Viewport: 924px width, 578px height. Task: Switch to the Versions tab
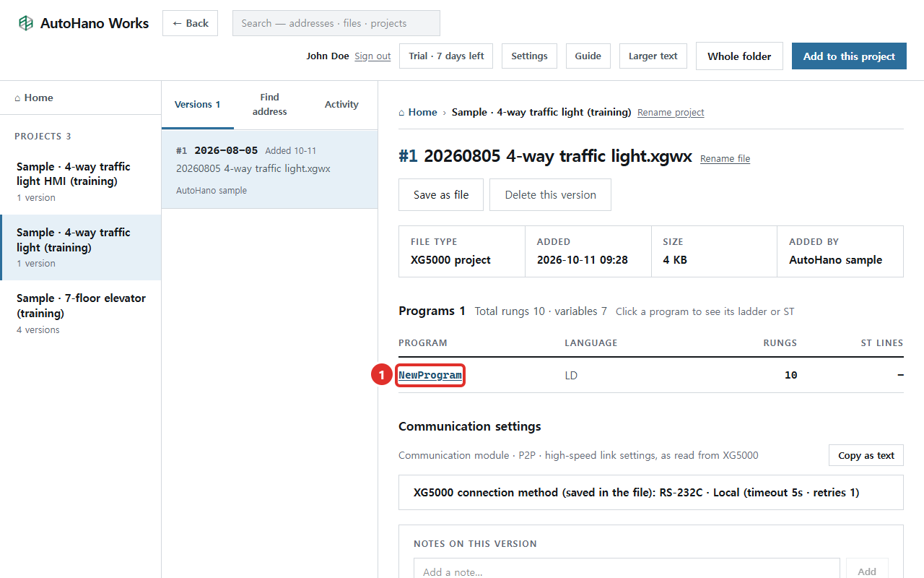pyautogui.click(x=198, y=105)
